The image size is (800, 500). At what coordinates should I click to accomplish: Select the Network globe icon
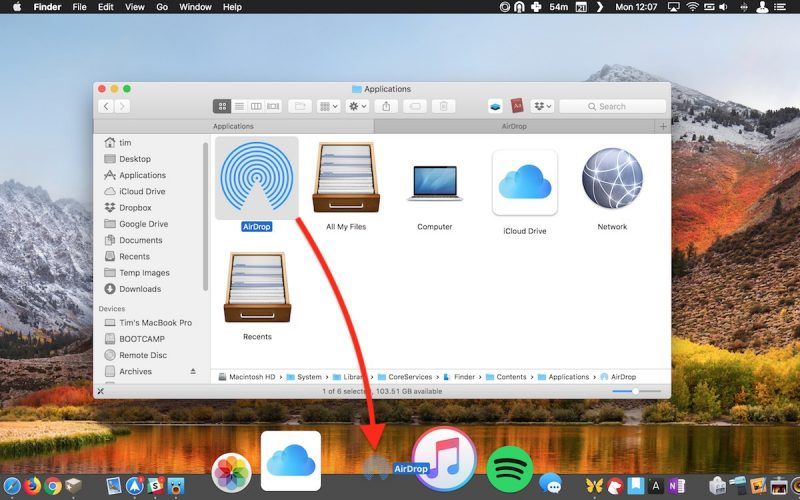click(x=612, y=179)
